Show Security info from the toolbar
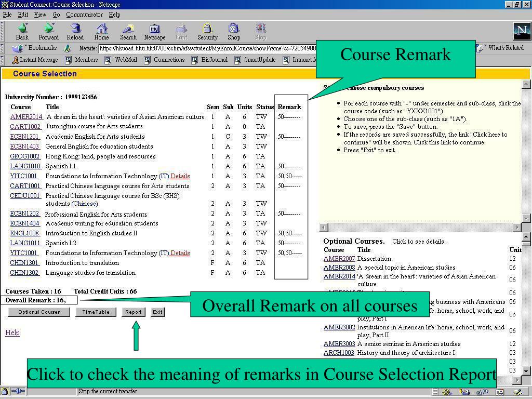Viewport: 532px width, 399px height. (x=207, y=32)
